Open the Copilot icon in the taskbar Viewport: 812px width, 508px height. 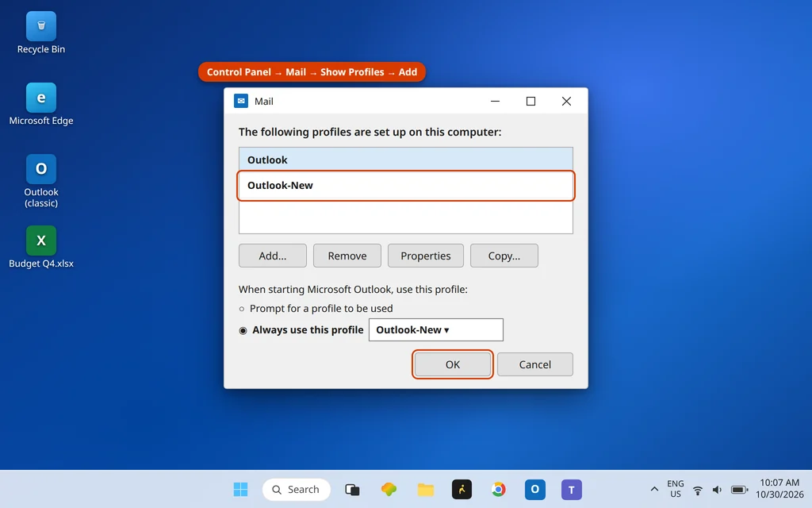(x=389, y=489)
